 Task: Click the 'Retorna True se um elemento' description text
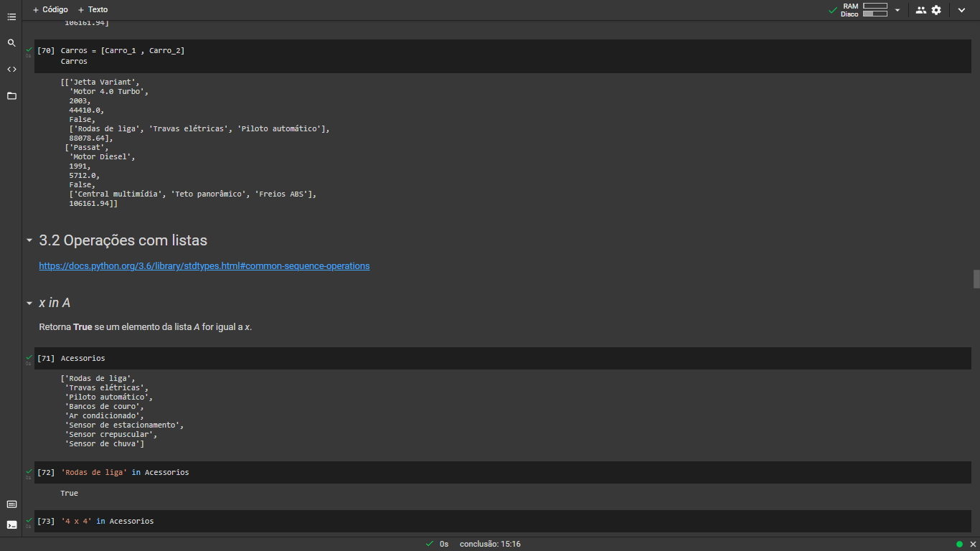click(x=146, y=327)
